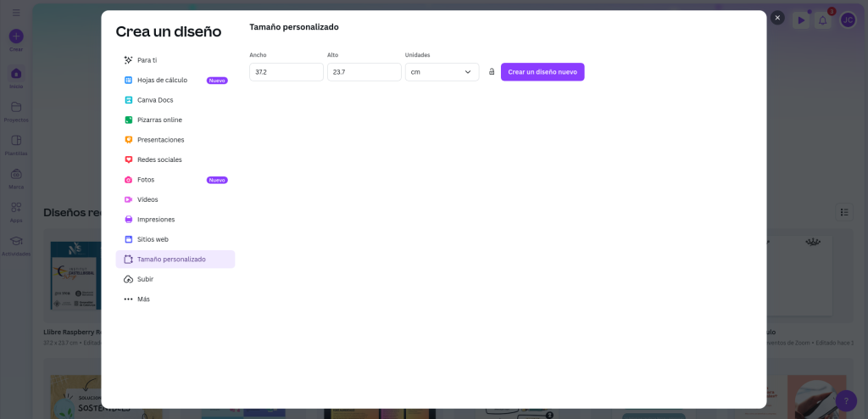Select Videos category
The image size is (868, 419).
coord(175,199)
